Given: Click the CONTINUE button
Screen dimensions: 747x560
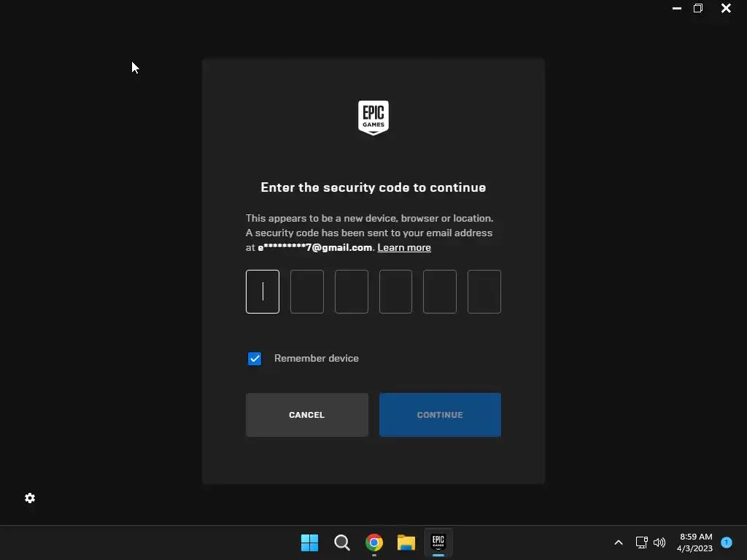Looking at the screenshot, I should [440, 415].
